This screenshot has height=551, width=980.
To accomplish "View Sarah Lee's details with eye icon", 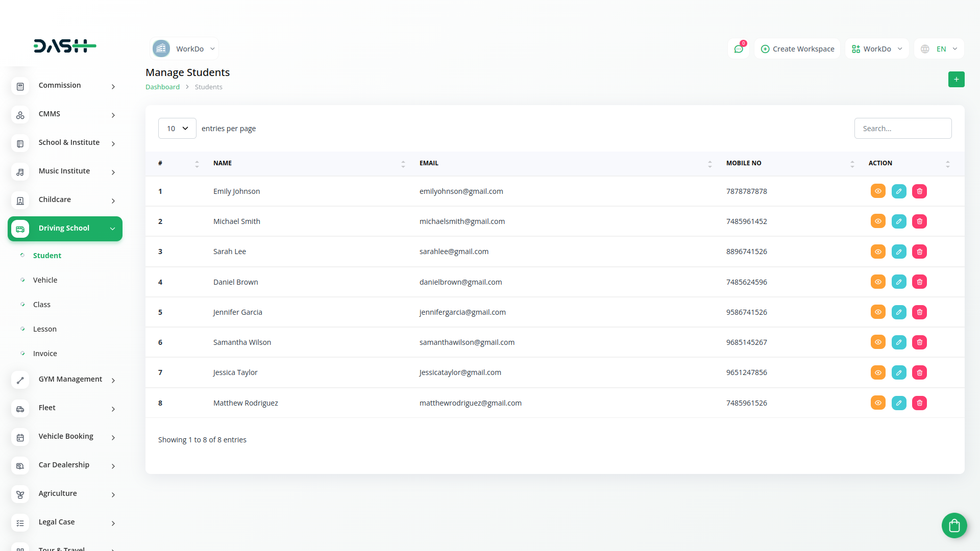I will pyautogui.click(x=878, y=252).
